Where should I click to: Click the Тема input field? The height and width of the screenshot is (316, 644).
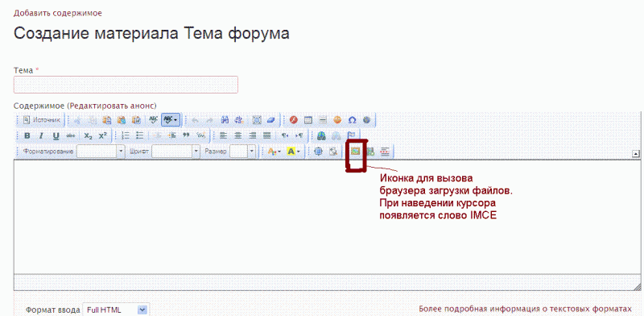pyautogui.click(x=126, y=85)
